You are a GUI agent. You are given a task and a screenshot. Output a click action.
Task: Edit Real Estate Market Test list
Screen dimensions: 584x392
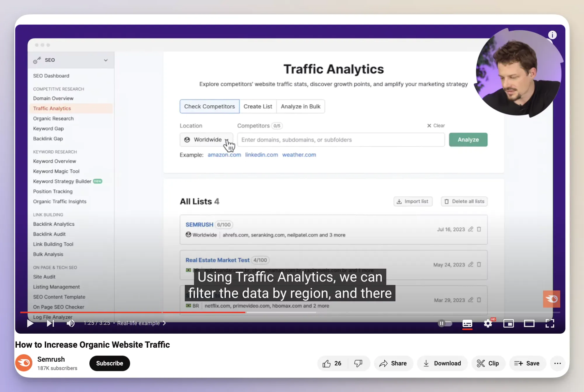(x=470, y=265)
